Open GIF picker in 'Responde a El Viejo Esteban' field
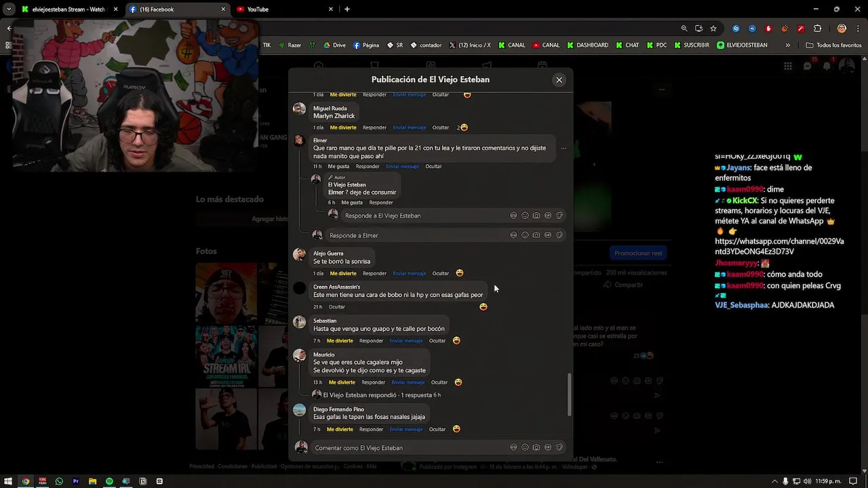 click(x=548, y=216)
